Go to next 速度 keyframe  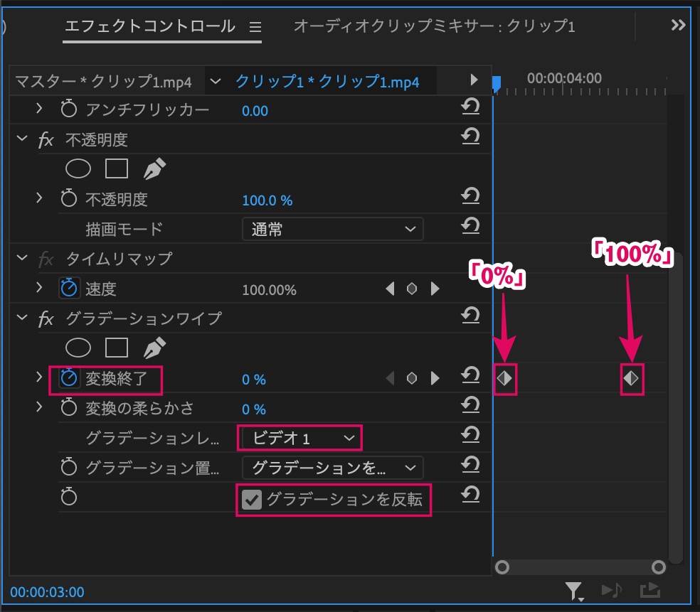[435, 289]
